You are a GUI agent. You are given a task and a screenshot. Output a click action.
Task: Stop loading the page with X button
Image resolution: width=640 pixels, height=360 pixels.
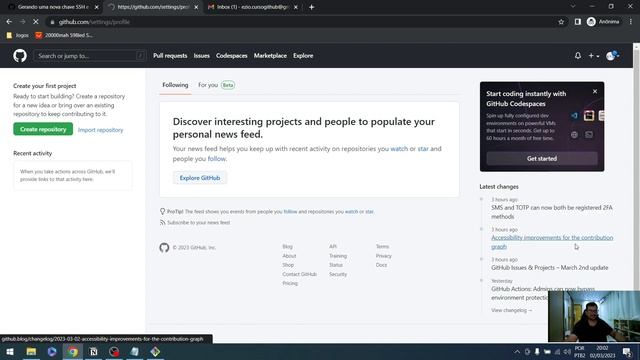(36, 22)
